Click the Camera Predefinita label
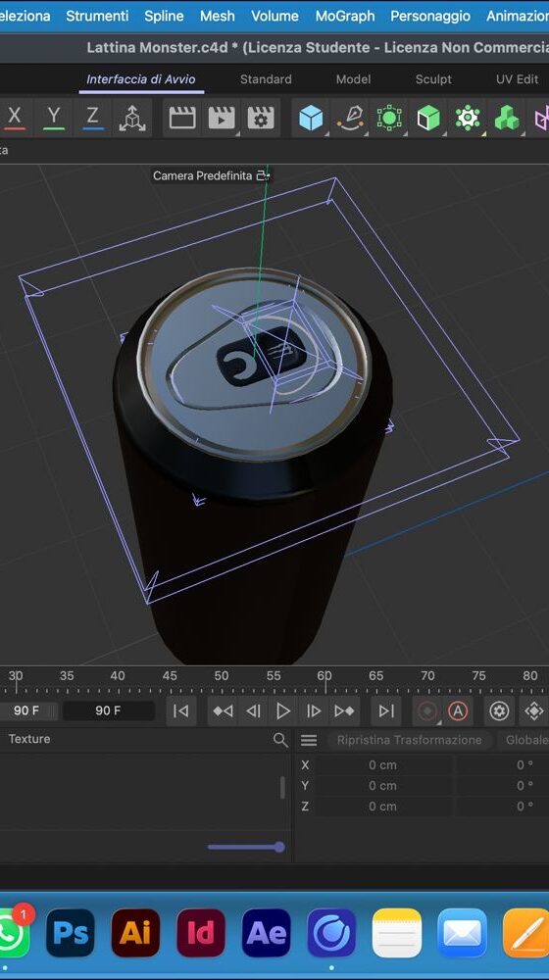549x980 pixels. (203, 175)
